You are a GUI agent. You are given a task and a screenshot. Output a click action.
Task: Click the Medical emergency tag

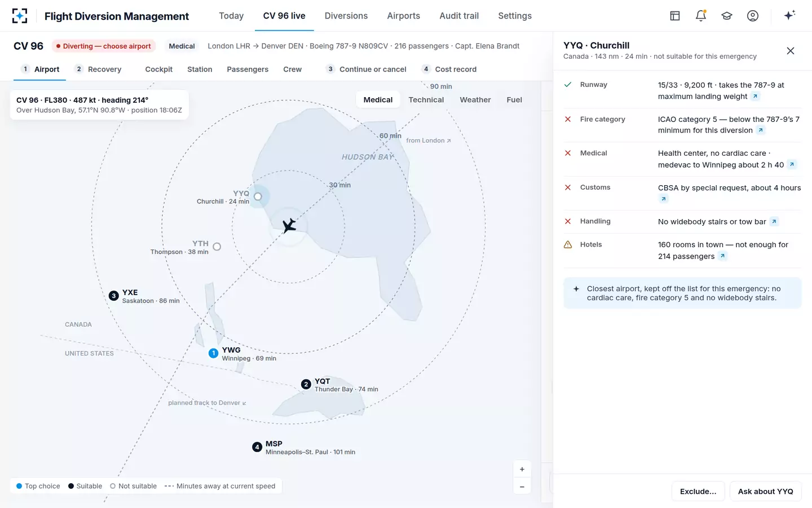pyautogui.click(x=182, y=46)
